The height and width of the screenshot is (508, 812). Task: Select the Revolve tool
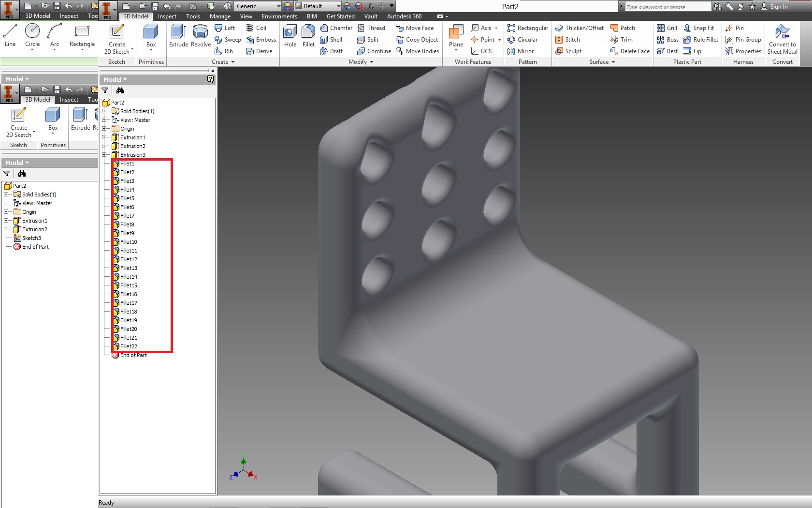click(x=201, y=36)
